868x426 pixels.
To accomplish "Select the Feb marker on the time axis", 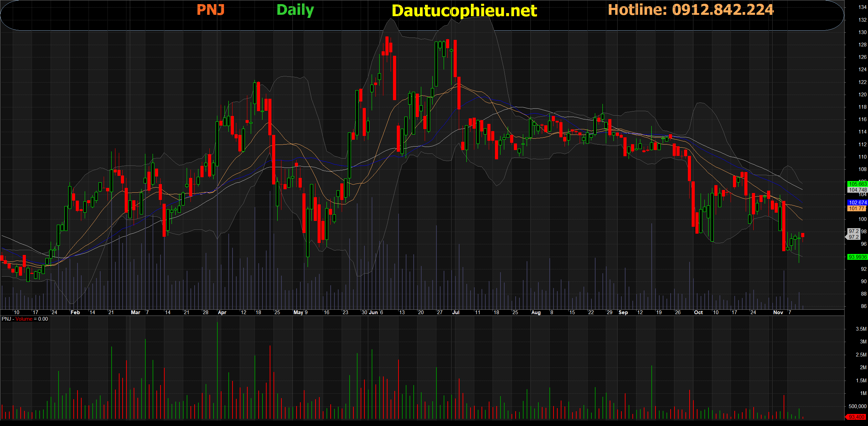I will point(75,312).
